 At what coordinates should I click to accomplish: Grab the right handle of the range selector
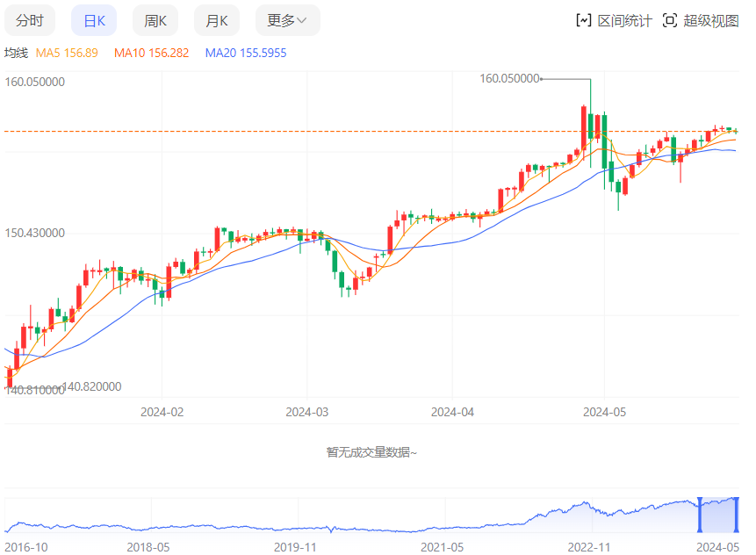point(736,515)
